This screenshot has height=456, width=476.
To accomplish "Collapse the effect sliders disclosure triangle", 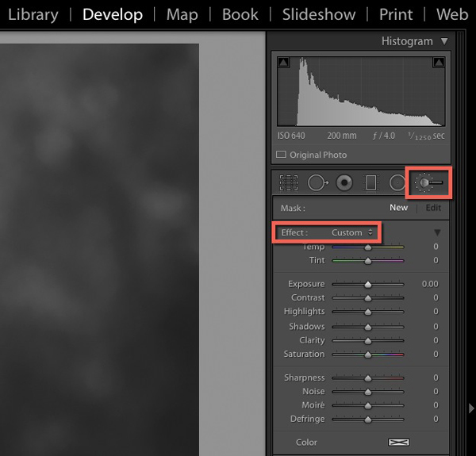I will click(437, 232).
